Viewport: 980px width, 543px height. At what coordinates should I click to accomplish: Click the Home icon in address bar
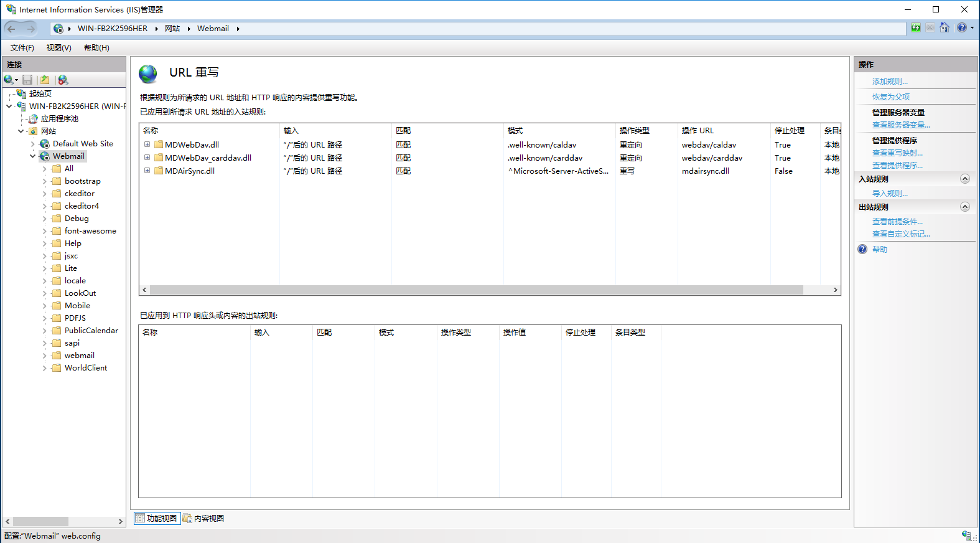945,28
